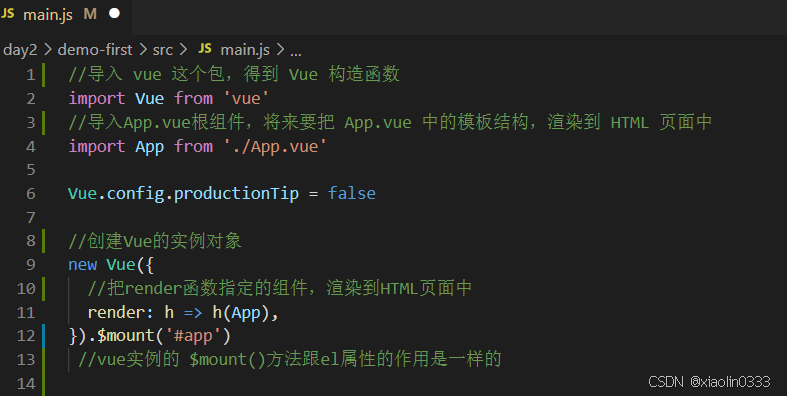Click the green added marker beside line 1
Viewport: 787px width, 396px height.
[x=44, y=75]
